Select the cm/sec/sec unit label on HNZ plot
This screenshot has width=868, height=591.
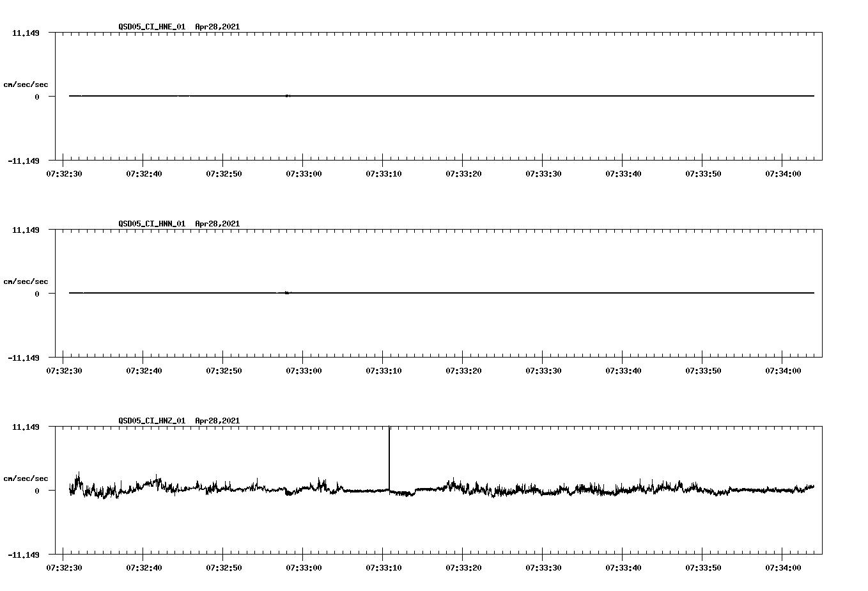pos(27,478)
